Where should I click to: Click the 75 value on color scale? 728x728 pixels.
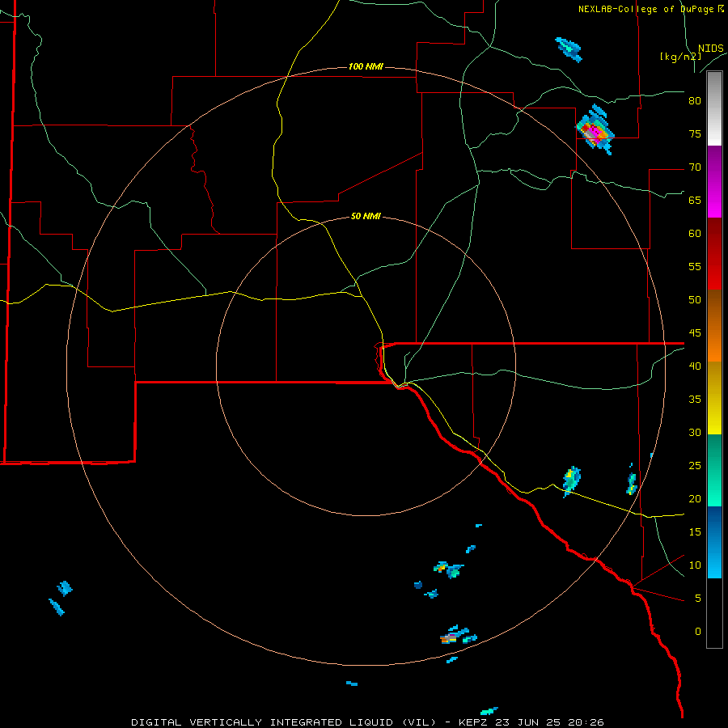click(x=695, y=133)
